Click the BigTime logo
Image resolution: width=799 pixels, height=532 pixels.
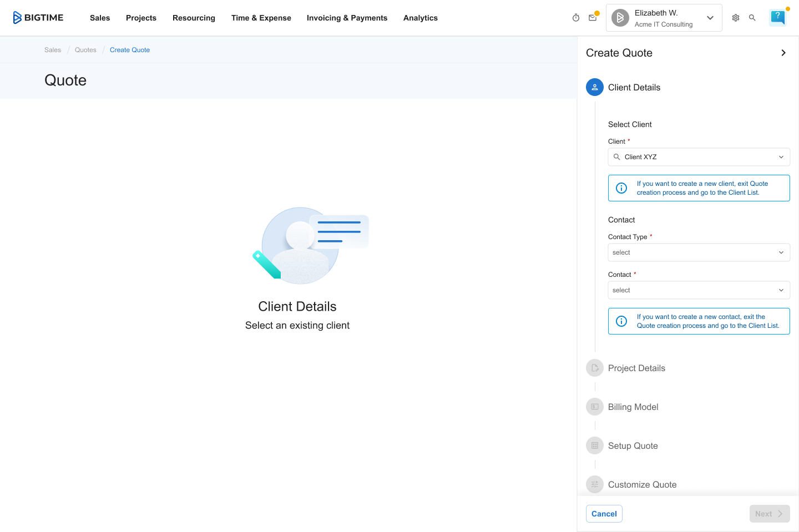pyautogui.click(x=38, y=18)
